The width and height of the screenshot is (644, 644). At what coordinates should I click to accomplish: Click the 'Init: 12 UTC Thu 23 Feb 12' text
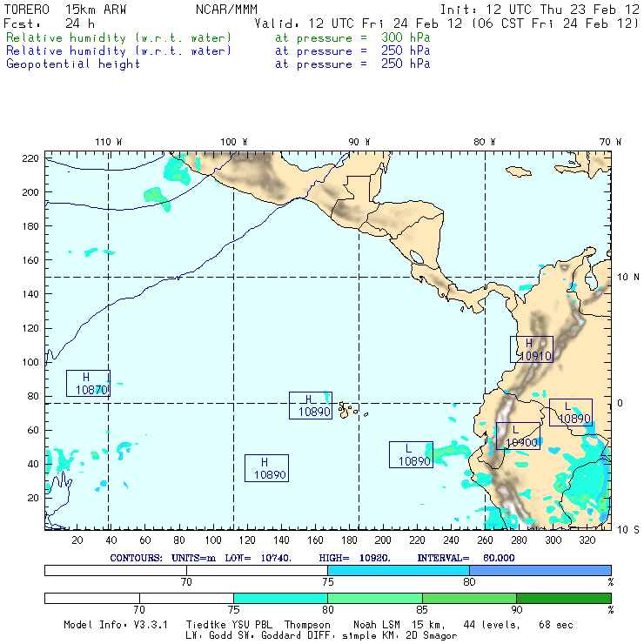tap(540, 10)
